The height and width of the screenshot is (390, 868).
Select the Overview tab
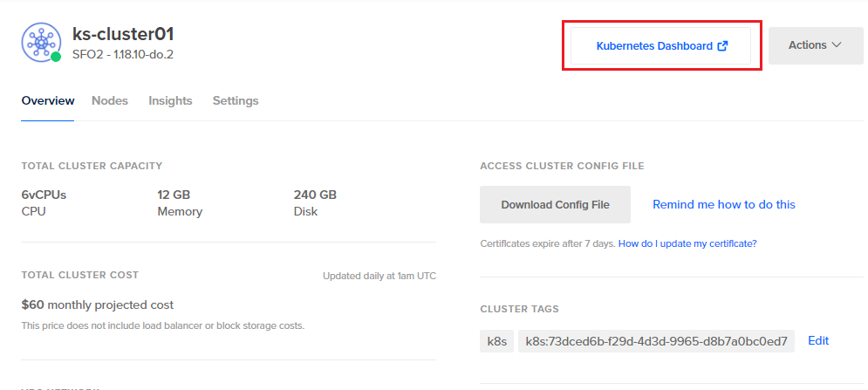[48, 101]
